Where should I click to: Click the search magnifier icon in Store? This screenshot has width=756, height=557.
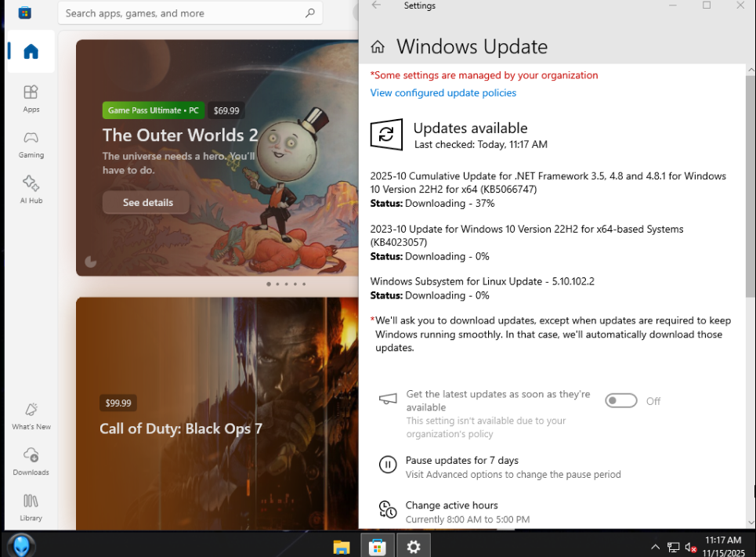tap(310, 13)
